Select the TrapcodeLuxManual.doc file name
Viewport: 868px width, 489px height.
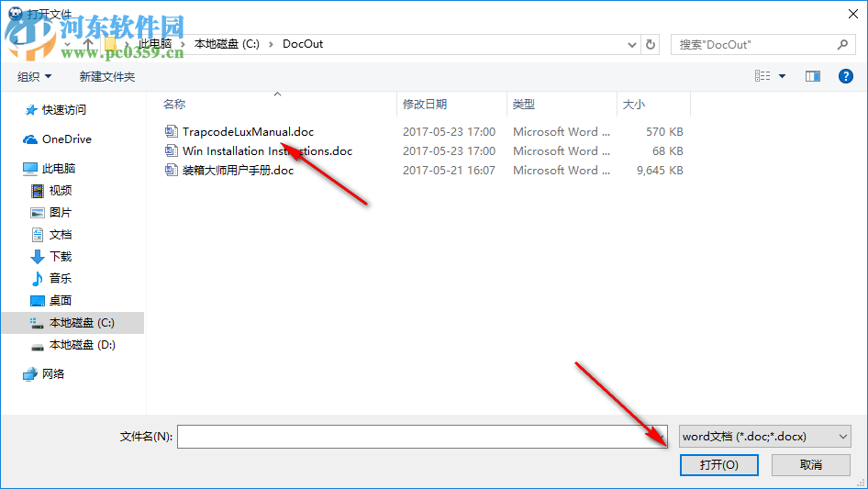[248, 132]
